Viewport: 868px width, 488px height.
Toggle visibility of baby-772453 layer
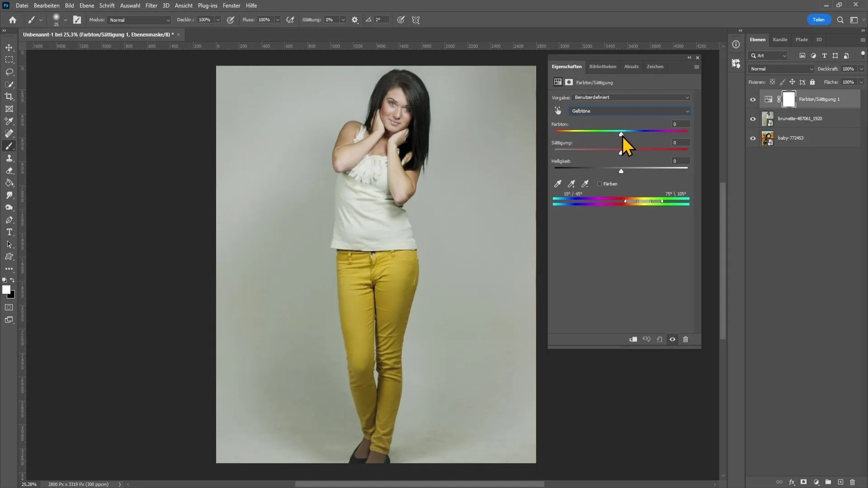753,138
